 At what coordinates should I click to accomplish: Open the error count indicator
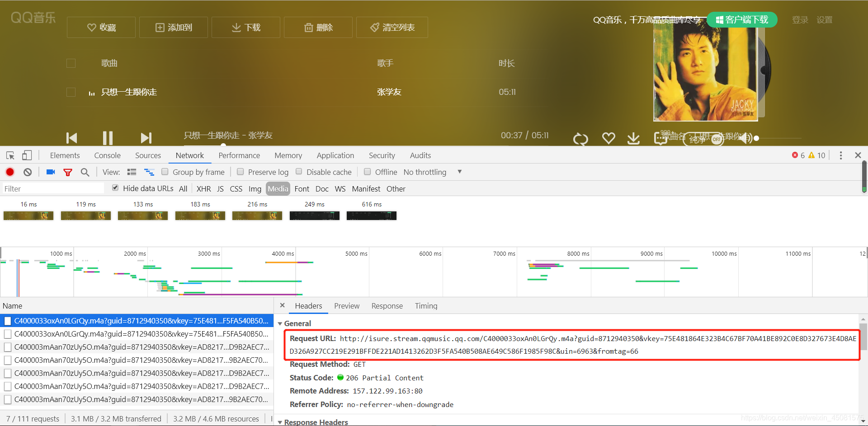tap(798, 155)
